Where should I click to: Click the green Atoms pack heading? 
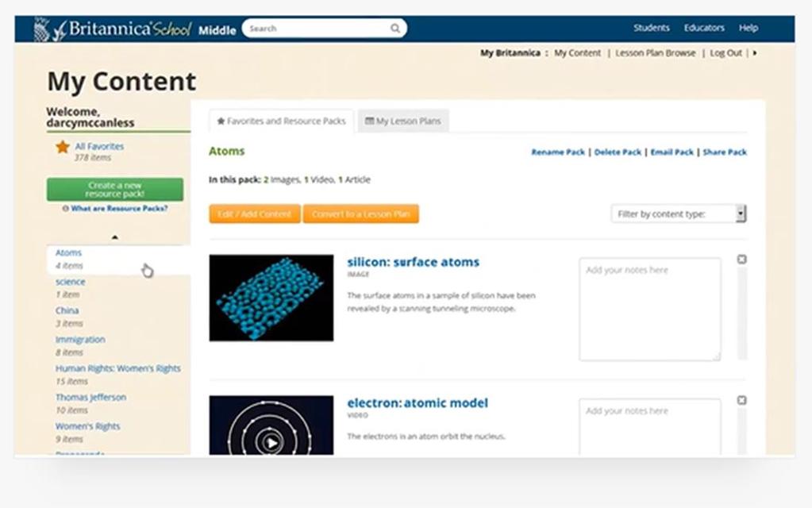pyautogui.click(x=227, y=151)
